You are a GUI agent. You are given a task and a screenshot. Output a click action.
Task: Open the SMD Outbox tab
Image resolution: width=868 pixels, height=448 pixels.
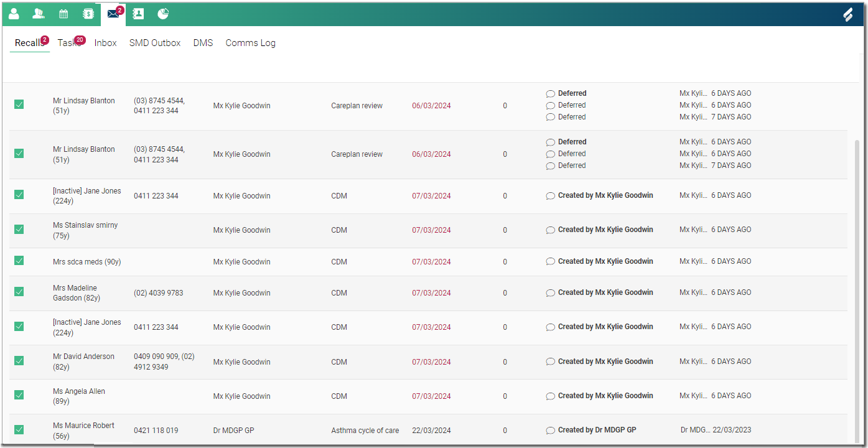tap(155, 43)
